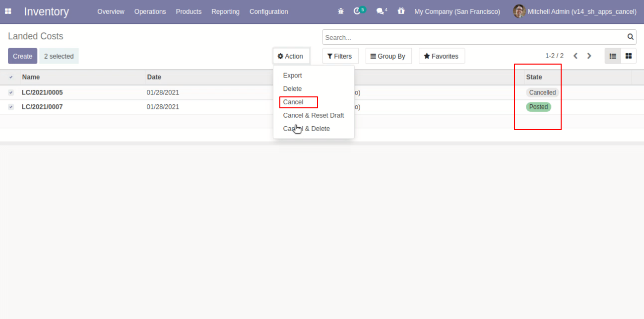The width and height of the screenshot is (644, 319).
Task: Open the debug bug icon
Action: tap(341, 11)
